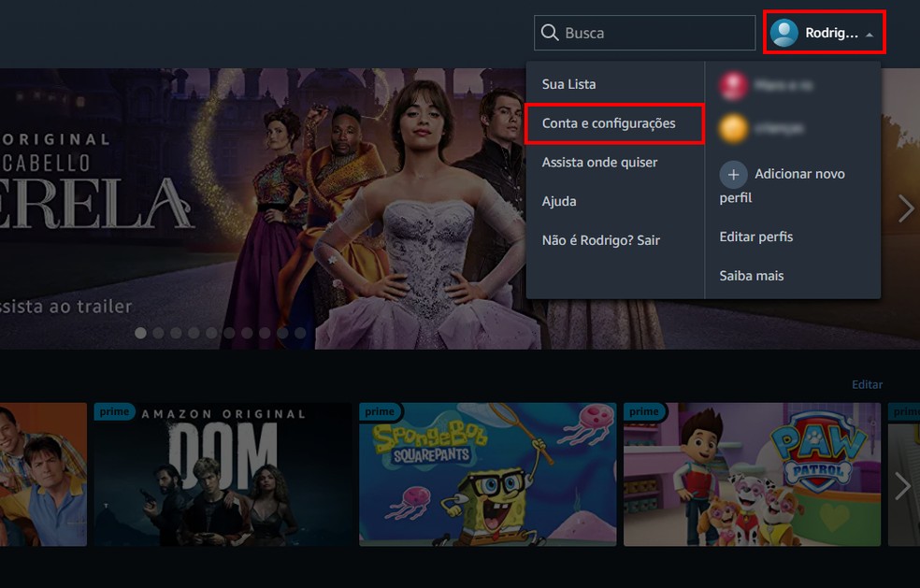Click the Prime badge on the Dom thumbnail
This screenshot has width=920, height=588.
113,411
